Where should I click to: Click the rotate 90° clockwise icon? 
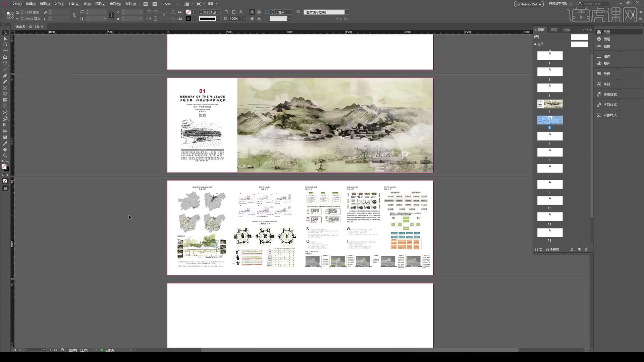click(149, 12)
